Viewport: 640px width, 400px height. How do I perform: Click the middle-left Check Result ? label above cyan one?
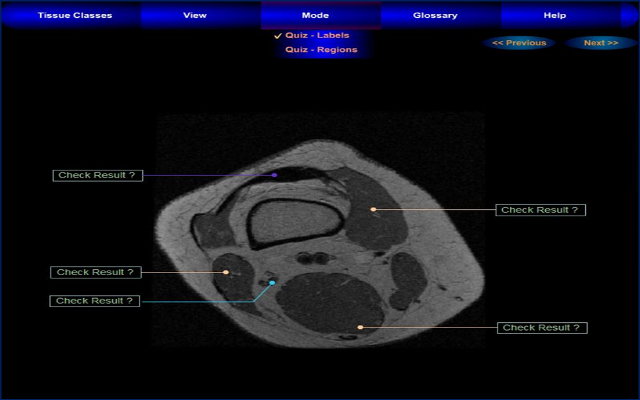95,272
